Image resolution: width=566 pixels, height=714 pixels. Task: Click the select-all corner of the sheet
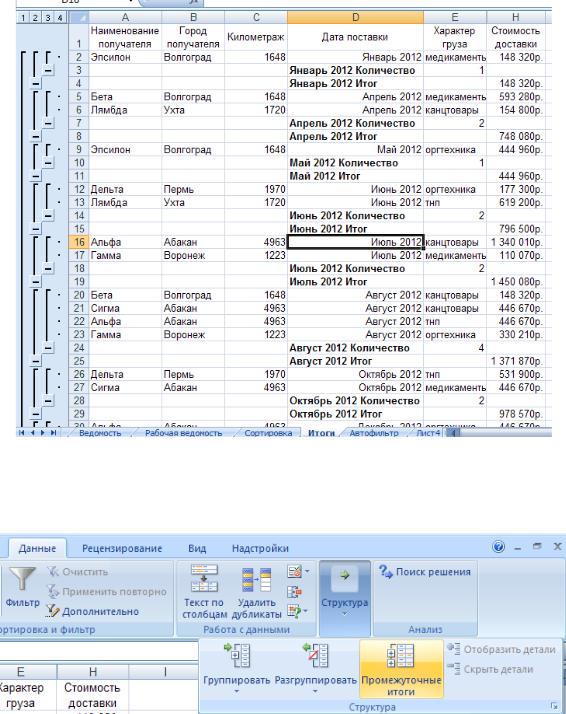78,17
